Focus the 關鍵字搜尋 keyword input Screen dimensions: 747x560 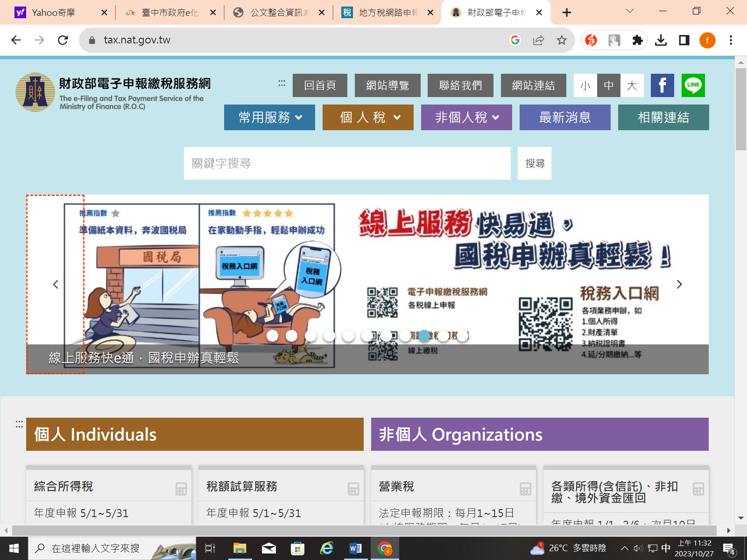coord(347,163)
